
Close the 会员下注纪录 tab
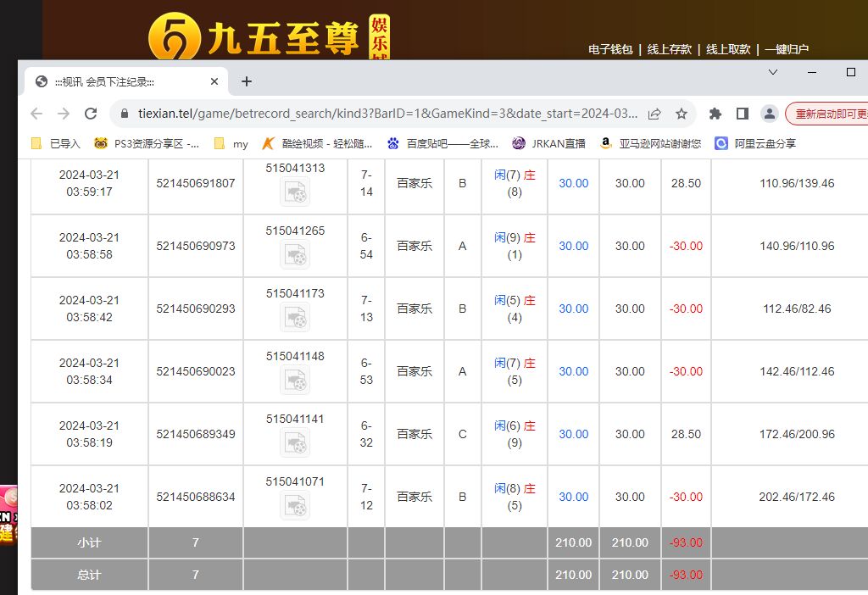coord(214,81)
